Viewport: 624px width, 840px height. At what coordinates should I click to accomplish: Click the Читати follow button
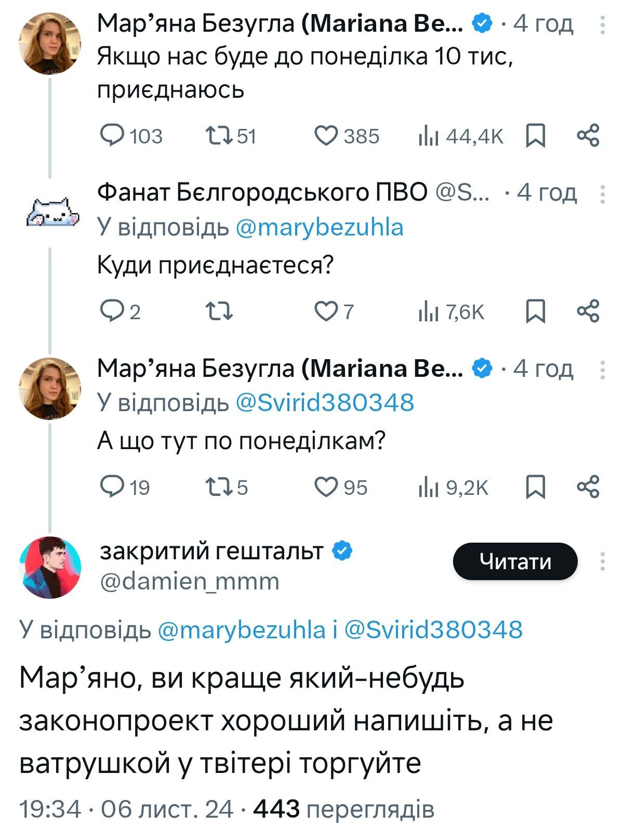(515, 561)
